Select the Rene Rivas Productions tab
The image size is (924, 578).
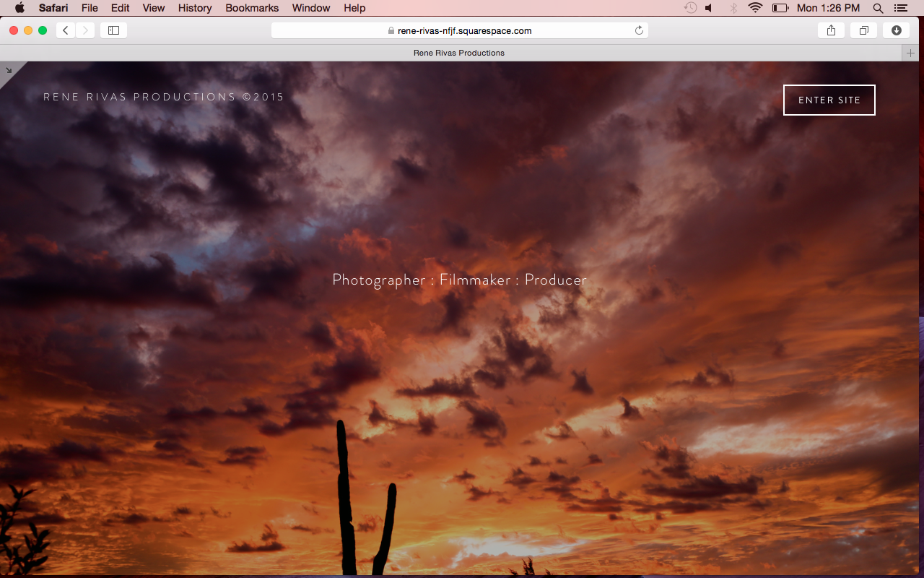459,53
